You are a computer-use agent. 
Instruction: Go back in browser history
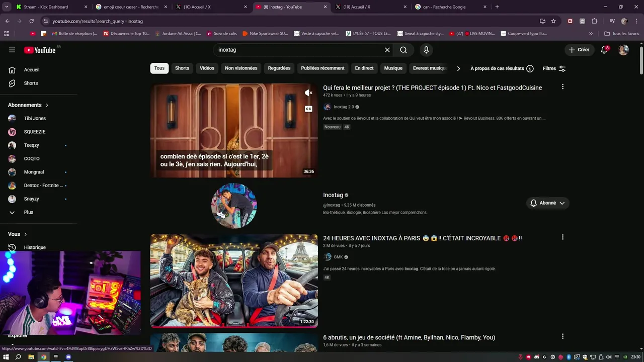[x=7, y=21]
